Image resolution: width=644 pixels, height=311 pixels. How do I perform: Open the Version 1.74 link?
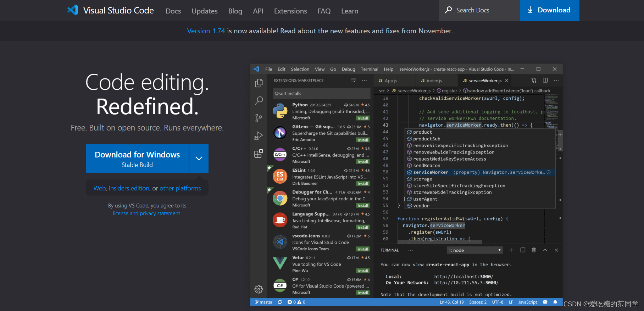pos(206,31)
